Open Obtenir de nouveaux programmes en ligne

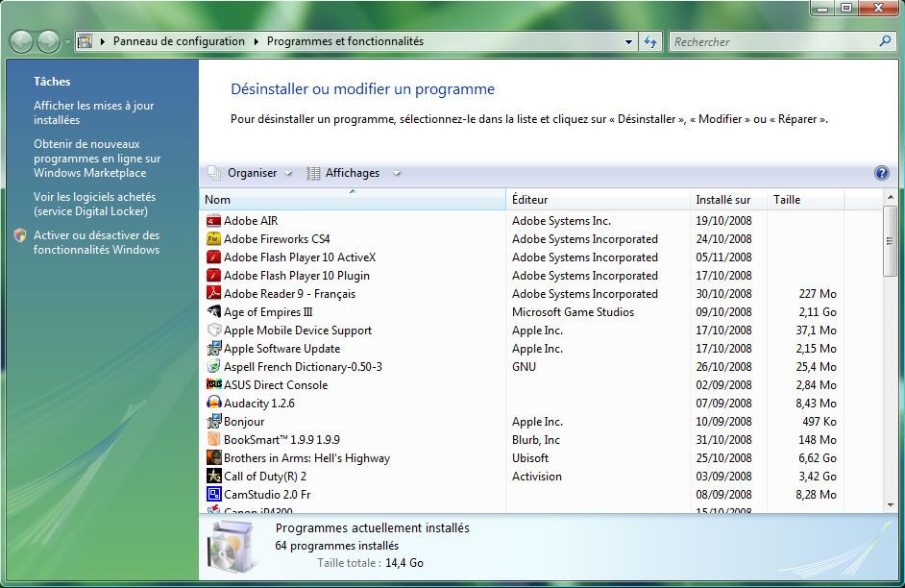tap(97, 159)
